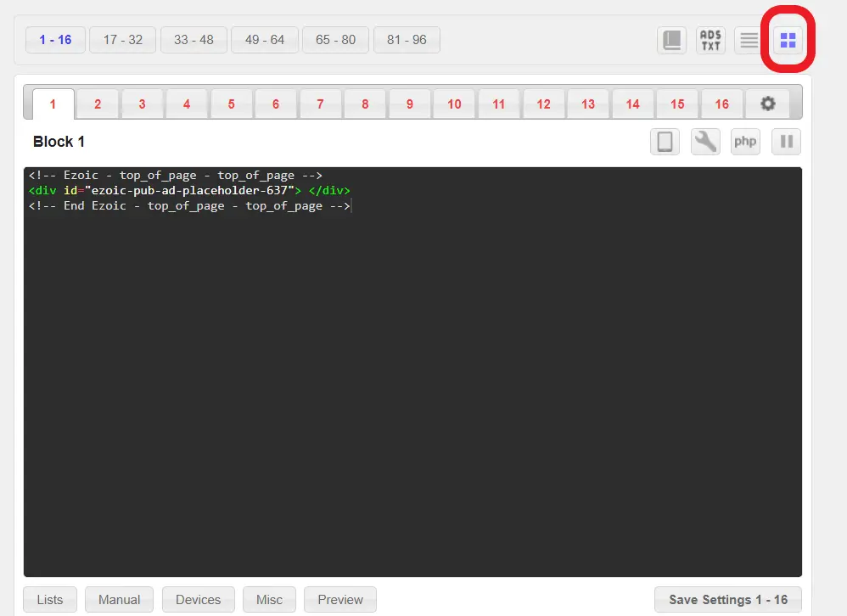
Task: Open general settings gear tab
Action: (x=767, y=104)
